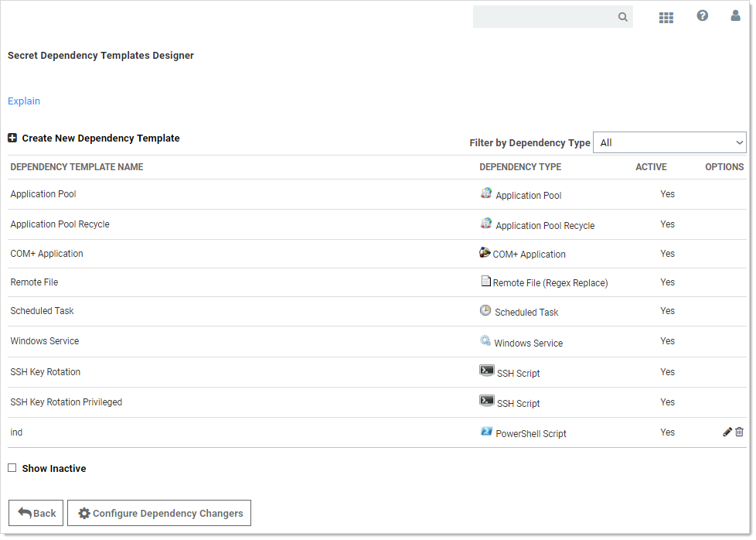Open the user profile icon
The height and width of the screenshot is (540, 756).
tap(735, 15)
